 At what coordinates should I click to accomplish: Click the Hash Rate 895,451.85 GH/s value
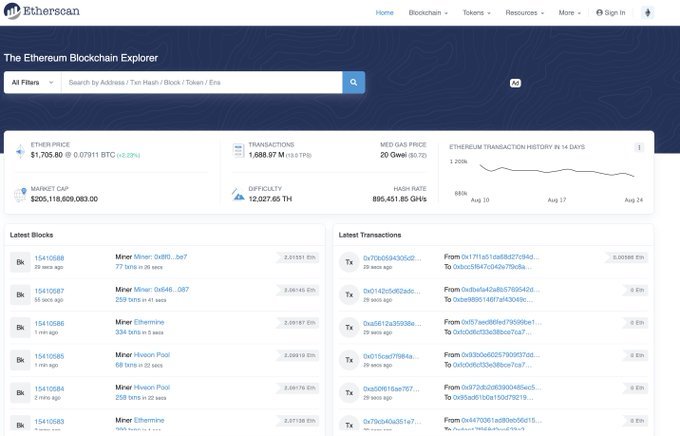(x=399, y=199)
